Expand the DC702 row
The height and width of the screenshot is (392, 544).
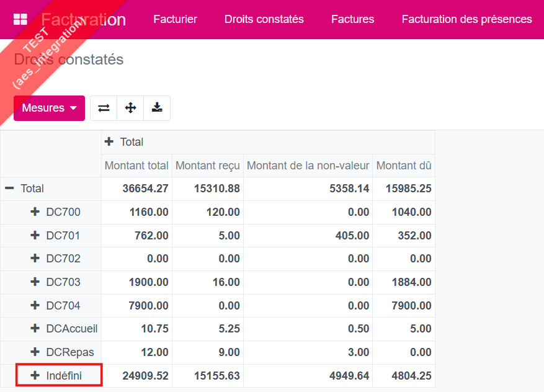(56, 259)
